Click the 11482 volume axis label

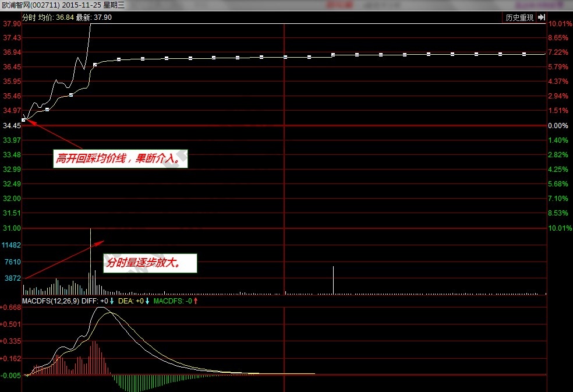tap(12, 246)
